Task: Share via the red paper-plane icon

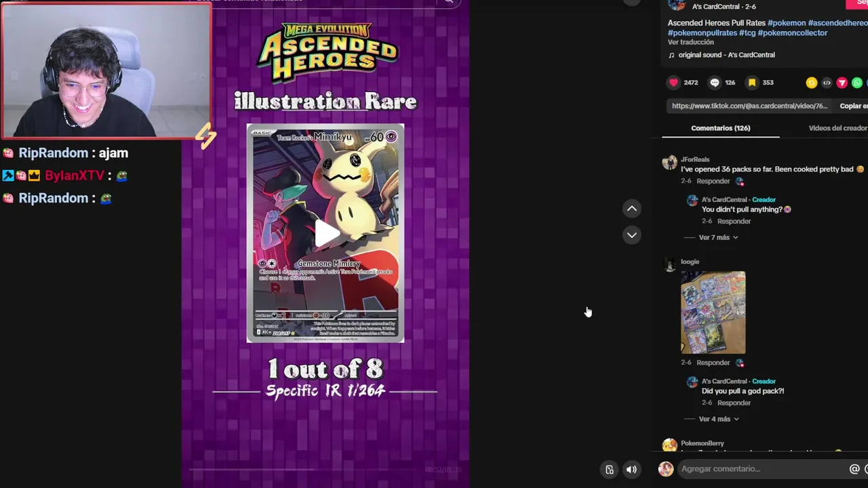Action: tap(842, 83)
